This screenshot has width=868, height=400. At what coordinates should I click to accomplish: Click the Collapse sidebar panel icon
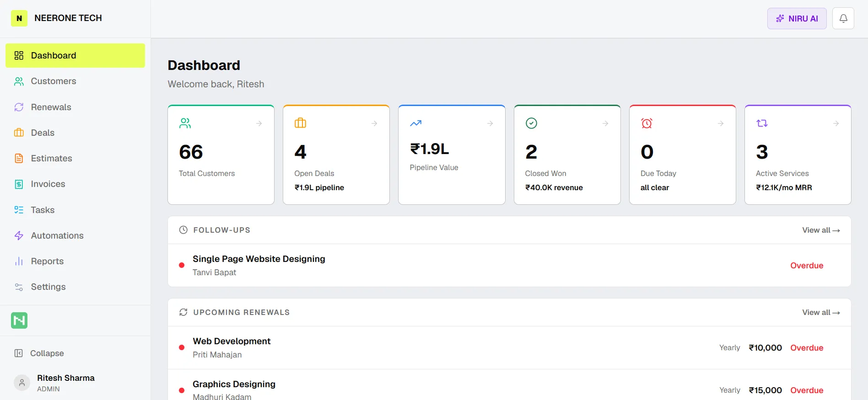18,353
